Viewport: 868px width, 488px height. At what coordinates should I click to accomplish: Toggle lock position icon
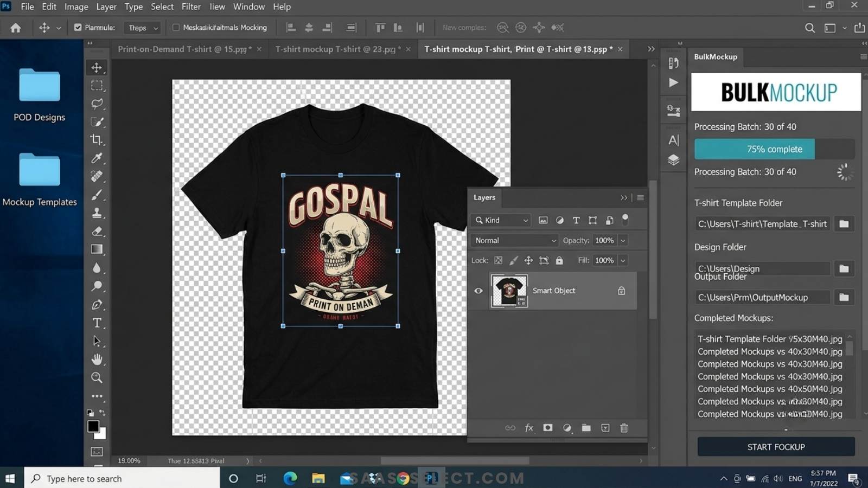click(x=528, y=260)
